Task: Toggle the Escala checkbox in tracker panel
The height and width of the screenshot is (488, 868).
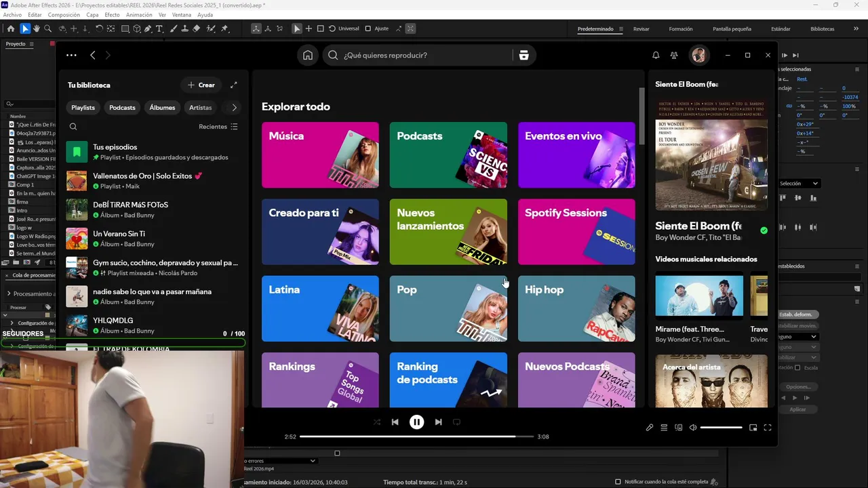Action: (x=797, y=368)
